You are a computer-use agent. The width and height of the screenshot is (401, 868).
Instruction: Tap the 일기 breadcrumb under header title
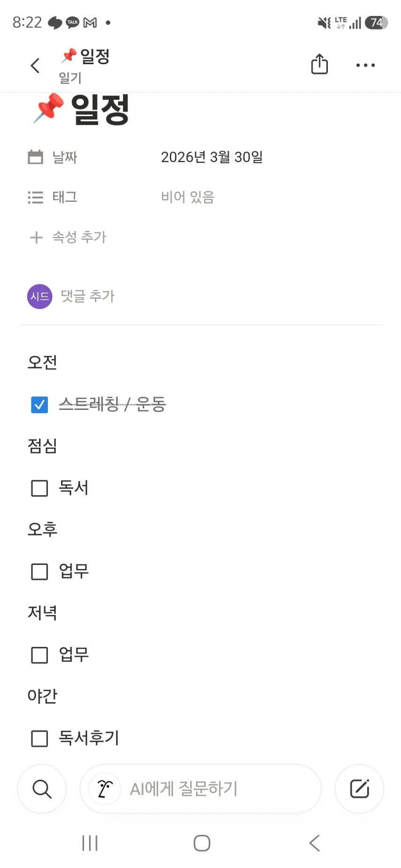[70, 78]
